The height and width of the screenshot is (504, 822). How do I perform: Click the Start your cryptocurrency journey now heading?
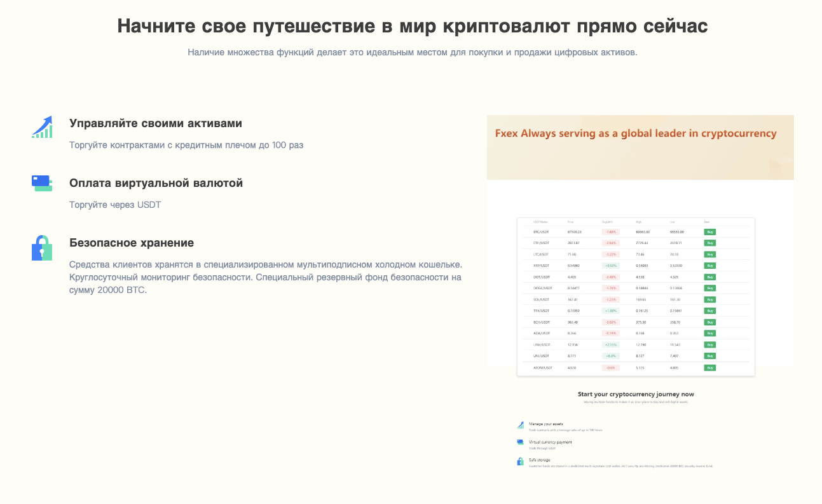pos(636,395)
